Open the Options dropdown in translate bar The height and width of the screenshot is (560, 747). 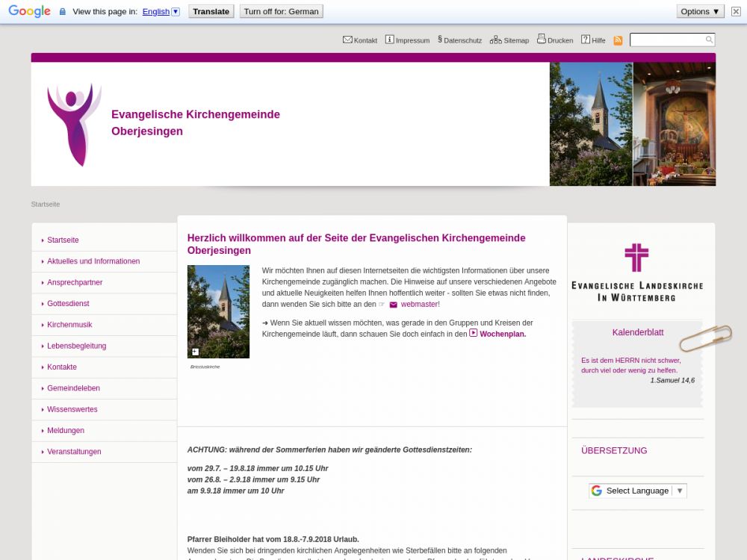tap(700, 11)
